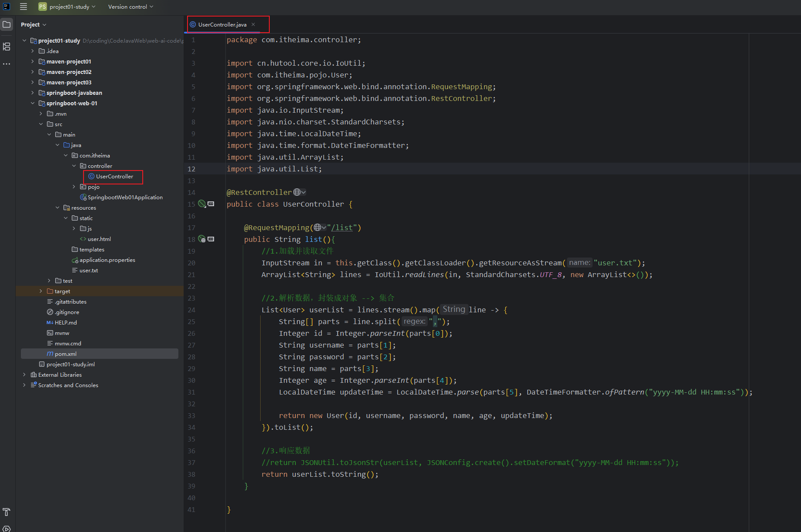This screenshot has height=532, width=801.
Task: Click the endpoint gutter icon beside line 15
Action: coord(211,204)
